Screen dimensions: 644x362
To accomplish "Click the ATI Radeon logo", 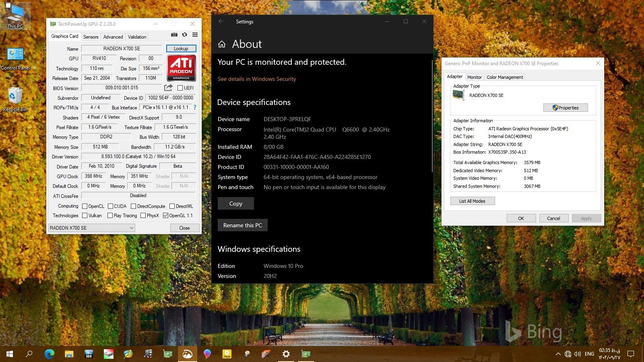I will tap(181, 68).
